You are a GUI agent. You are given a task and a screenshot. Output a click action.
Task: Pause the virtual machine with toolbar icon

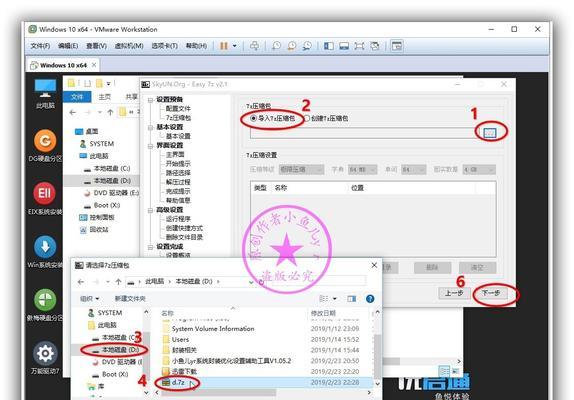click(x=224, y=46)
